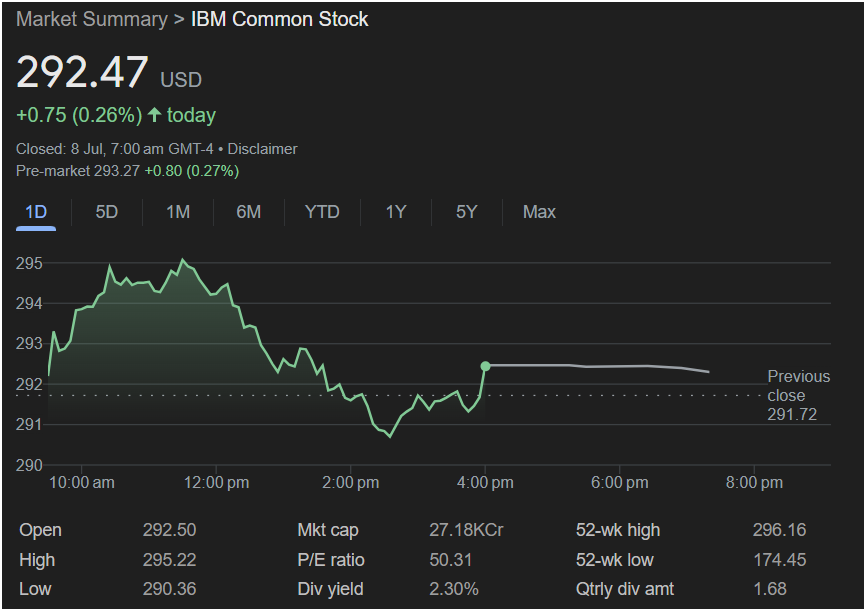866x611 pixels.
Task: Click the 8:00 pm axis label
Action: tap(754, 483)
